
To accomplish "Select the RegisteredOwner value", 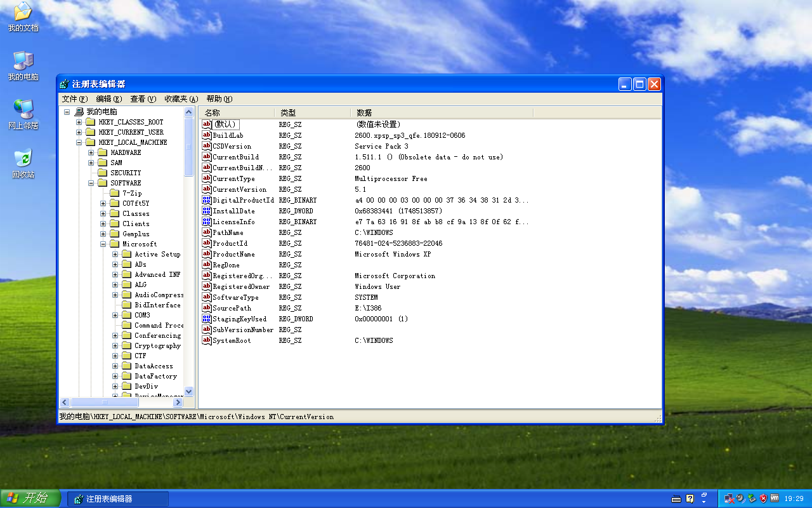I will click(241, 286).
